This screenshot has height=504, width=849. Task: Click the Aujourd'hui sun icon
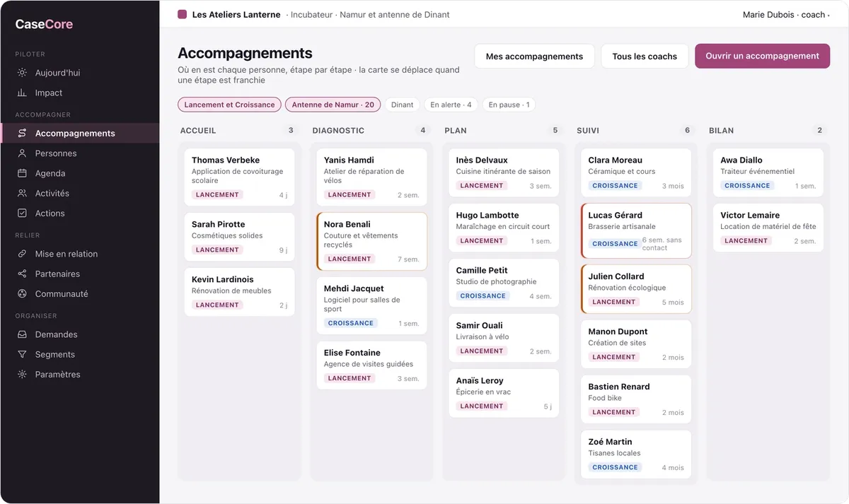pyautogui.click(x=22, y=73)
